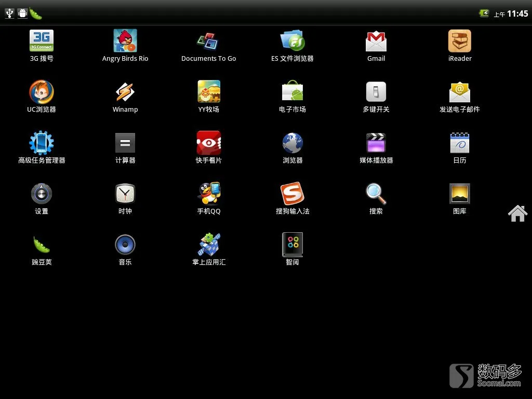The width and height of the screenshot is (532, 399).
Task: Tap the USB connection status icon
Action: [9, 13]
